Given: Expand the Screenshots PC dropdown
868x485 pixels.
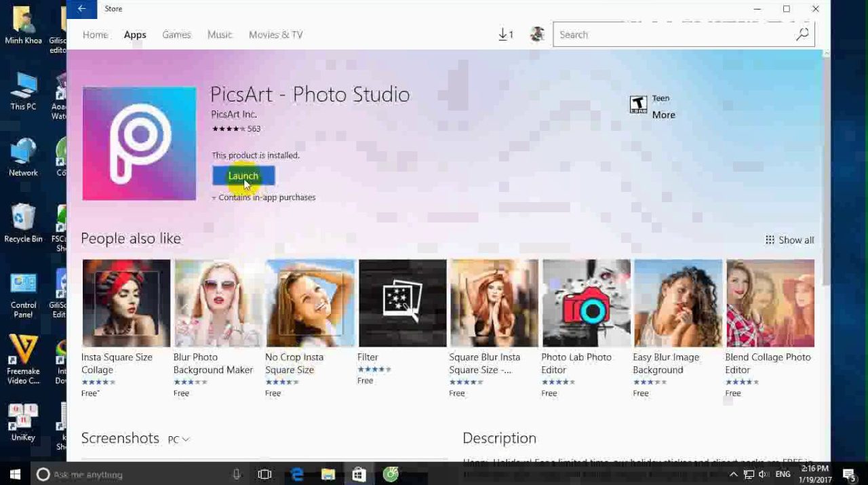Looking at the screenshot, I should (x=179, y=440).
